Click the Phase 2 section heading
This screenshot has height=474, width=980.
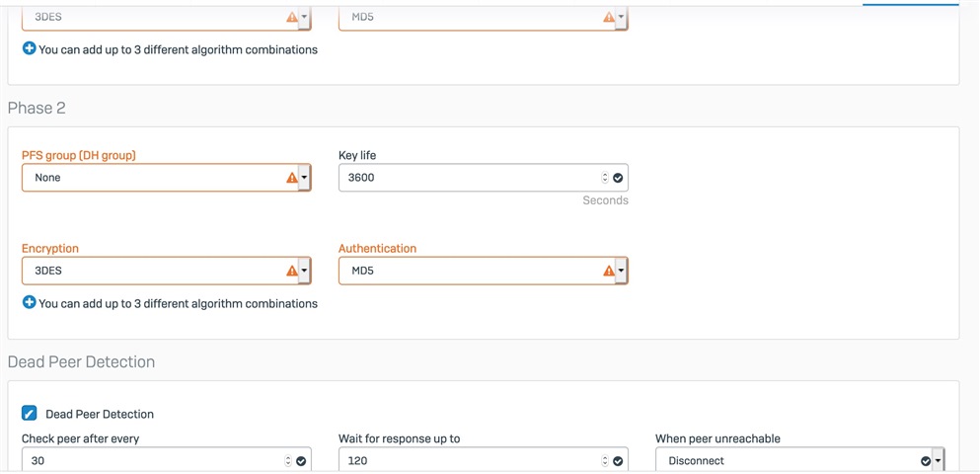[37, 109]
